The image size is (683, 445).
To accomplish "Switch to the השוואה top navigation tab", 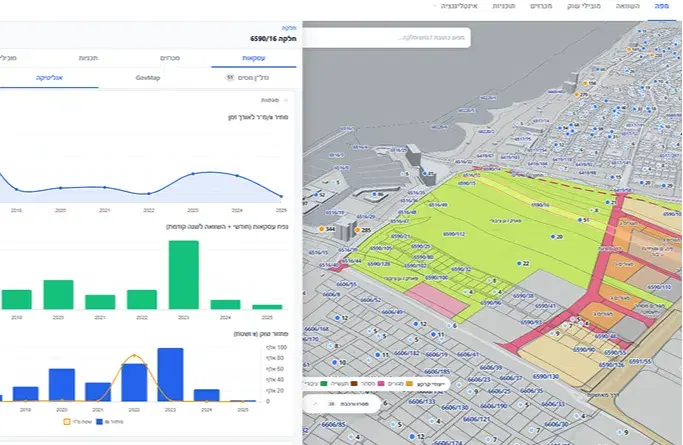I will [x=628, y=6].
